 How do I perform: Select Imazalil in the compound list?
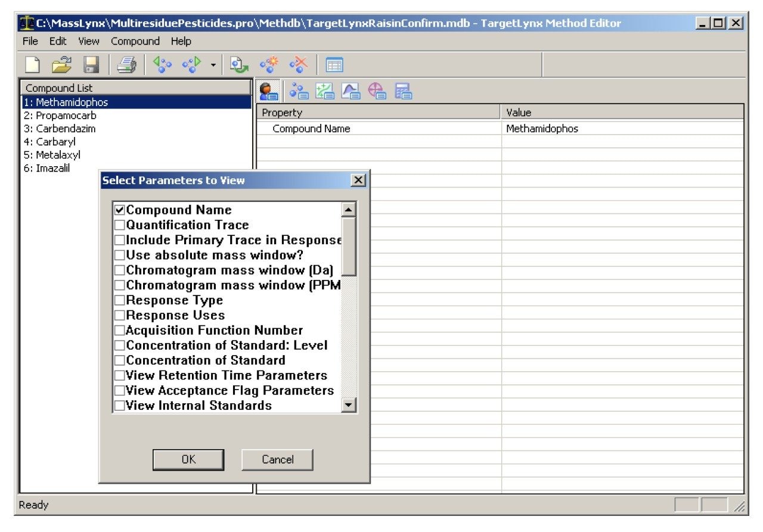136,168
